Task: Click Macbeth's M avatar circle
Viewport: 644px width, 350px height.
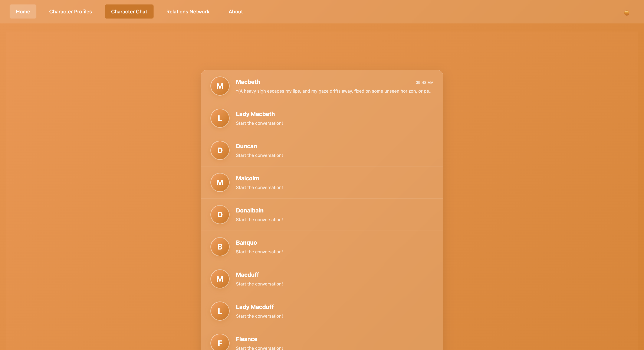Action: point(220,86)
